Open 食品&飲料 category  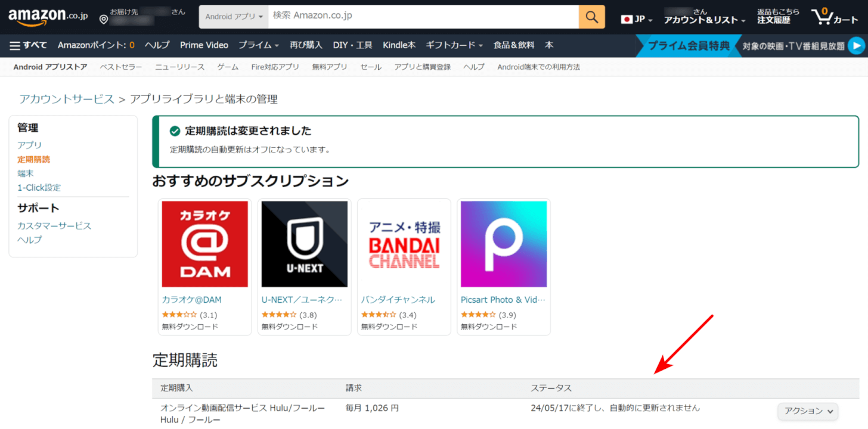click(x=514, y=45)
